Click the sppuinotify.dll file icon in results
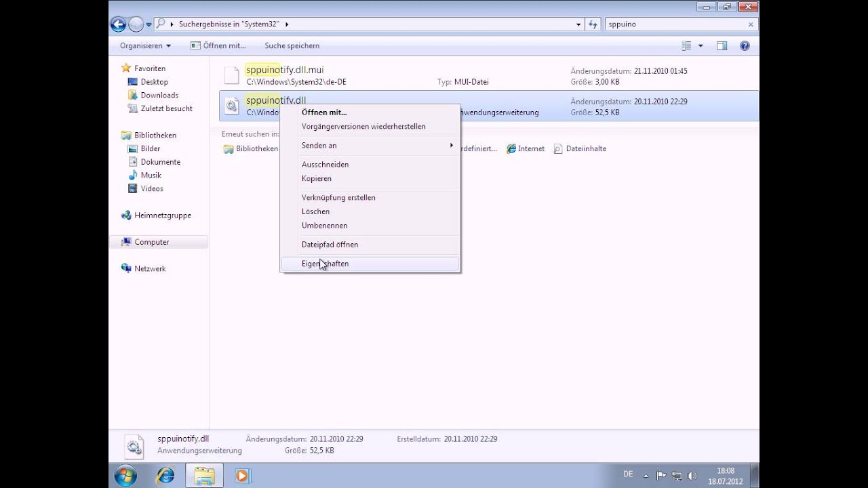This screenshot has width=868, height=488. click(232, 106)
